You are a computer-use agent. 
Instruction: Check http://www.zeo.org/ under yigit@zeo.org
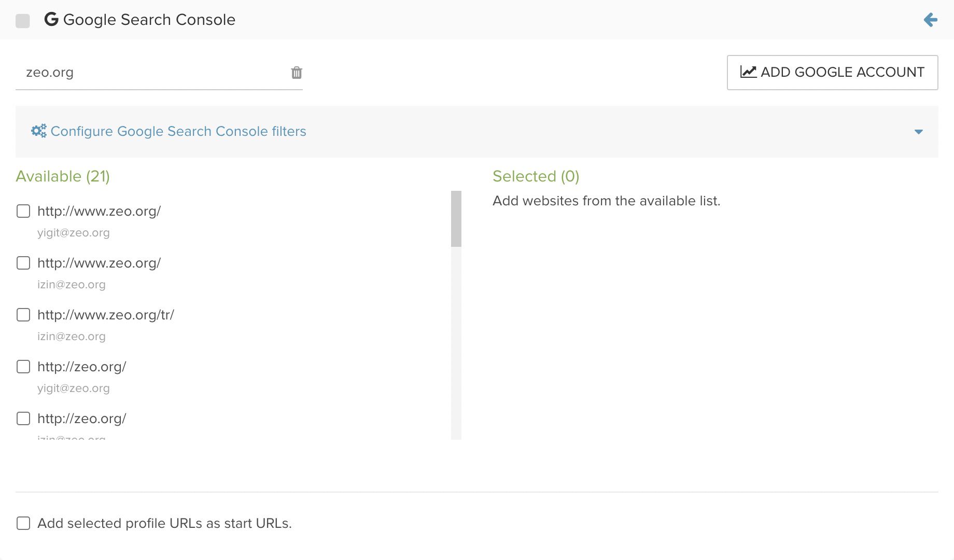coord(23,211)
